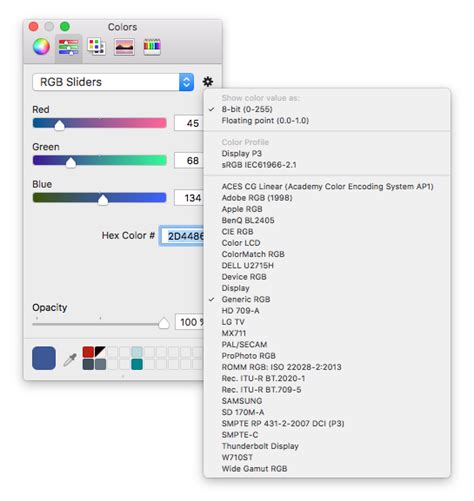Click the Blue slider knob
The width and height of the screenshot is (474, 501).
[x=103, y=200]
